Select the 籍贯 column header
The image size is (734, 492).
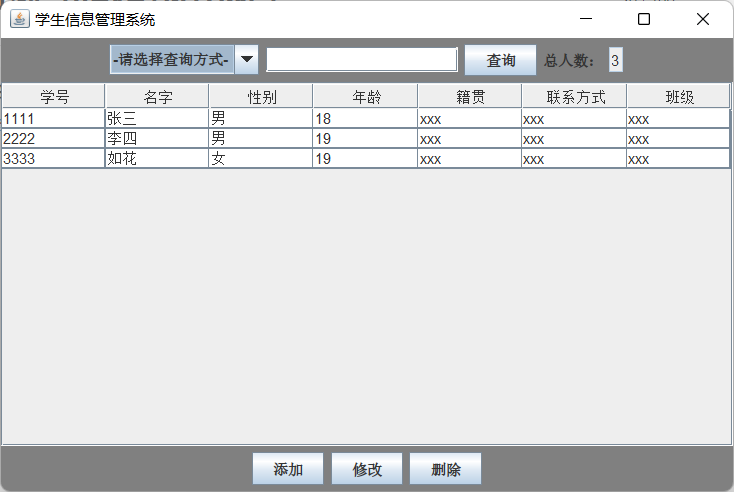[470, 96]
